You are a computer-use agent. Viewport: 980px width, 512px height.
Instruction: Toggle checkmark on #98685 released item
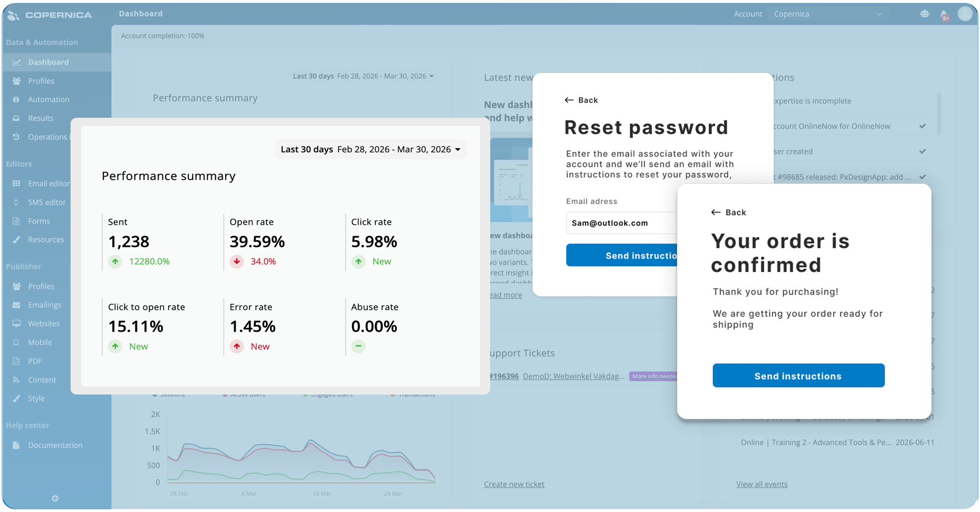tap(923, 177)
